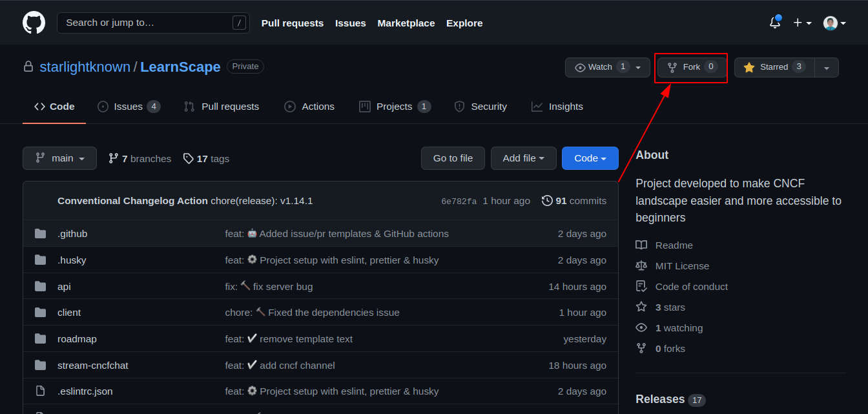Open the api folder

pyautogui.click(x=64, y=287)
